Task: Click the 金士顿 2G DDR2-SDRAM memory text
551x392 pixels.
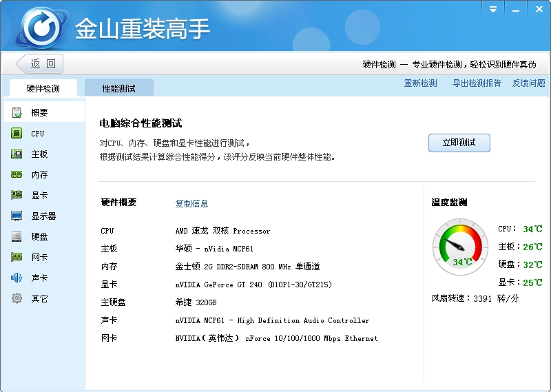Action: click(x=247, y=267)
